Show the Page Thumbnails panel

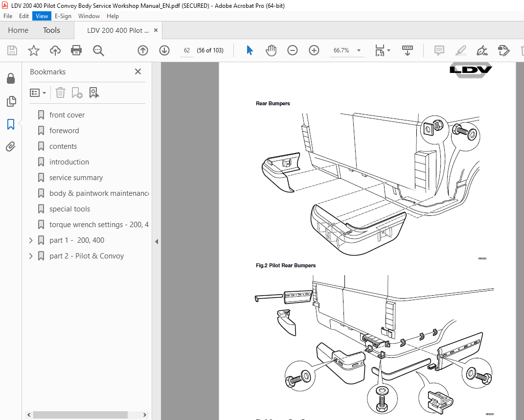pos(11,101)
